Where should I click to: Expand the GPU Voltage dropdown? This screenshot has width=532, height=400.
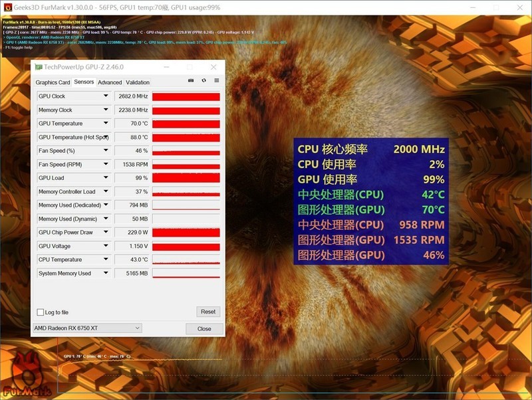point(106,246)
